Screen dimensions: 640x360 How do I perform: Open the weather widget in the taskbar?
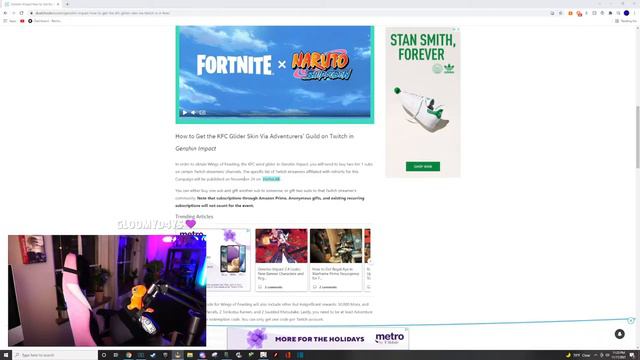(578, 355)
